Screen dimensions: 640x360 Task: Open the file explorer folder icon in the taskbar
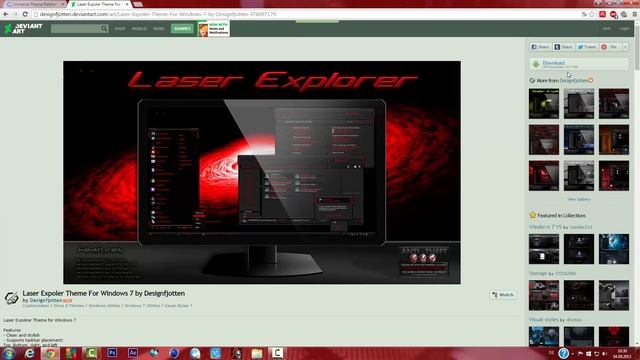pyautogui.click(x=257, y=353)
